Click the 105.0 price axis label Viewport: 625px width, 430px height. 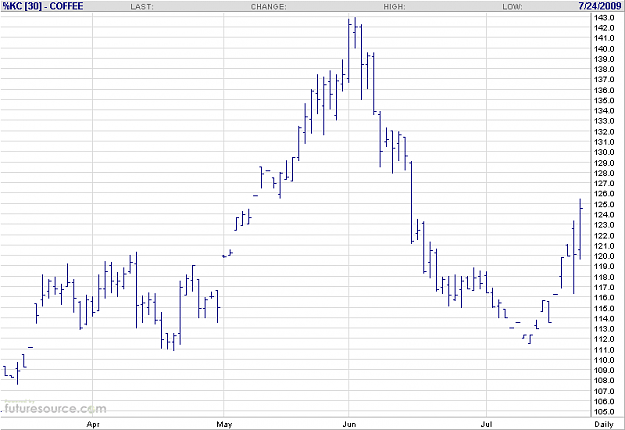coord(604,412)
